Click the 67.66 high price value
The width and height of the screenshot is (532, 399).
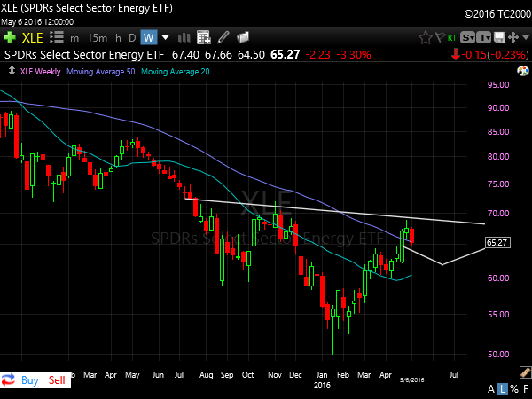pos(218,55)
